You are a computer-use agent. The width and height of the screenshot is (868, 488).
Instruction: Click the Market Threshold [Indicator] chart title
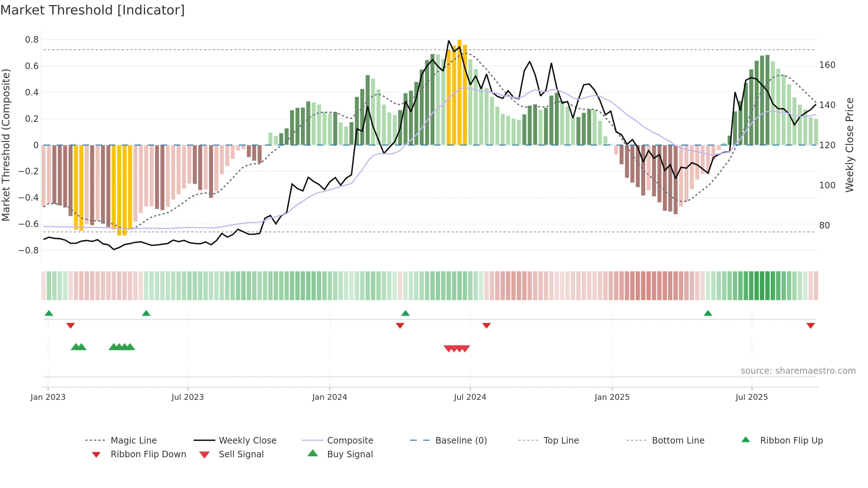pos(93,10)
